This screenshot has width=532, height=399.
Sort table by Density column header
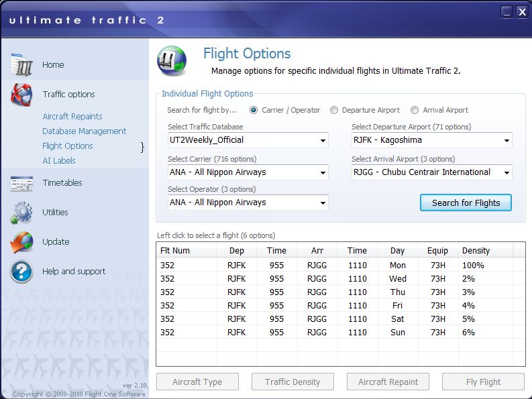coord(485,251)
